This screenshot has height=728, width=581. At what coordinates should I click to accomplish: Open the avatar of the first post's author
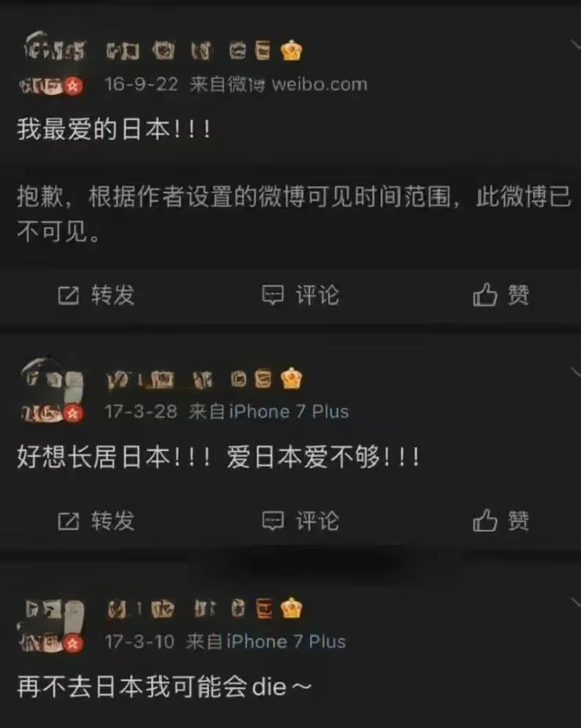pyautogui.click(x=52, y=63)
